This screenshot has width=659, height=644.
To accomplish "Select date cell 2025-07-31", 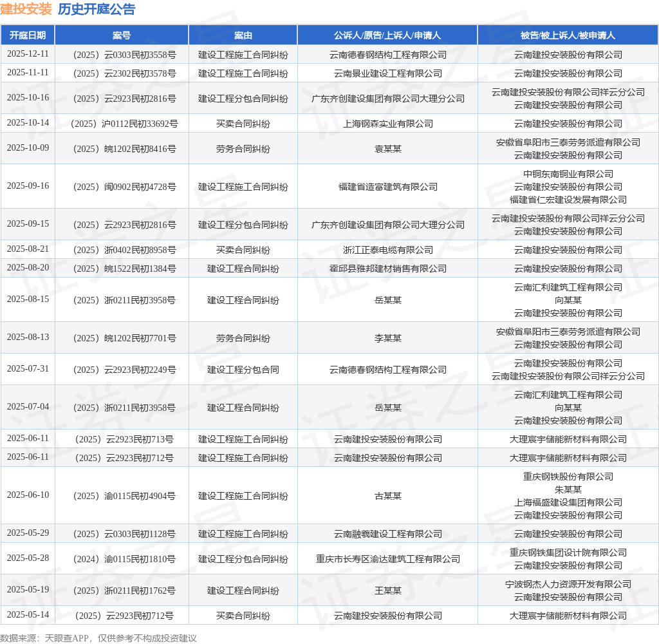I will tap(28, 369).
